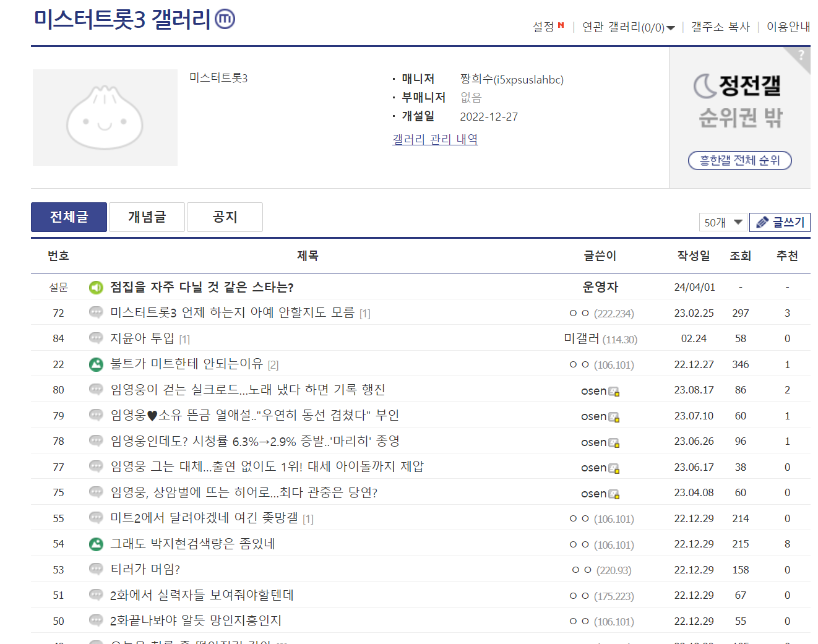Screen dimensions: 818x644
Task: Click speech bubble icon for post 79
Action: pyautogui.click(x=96, y=415)
